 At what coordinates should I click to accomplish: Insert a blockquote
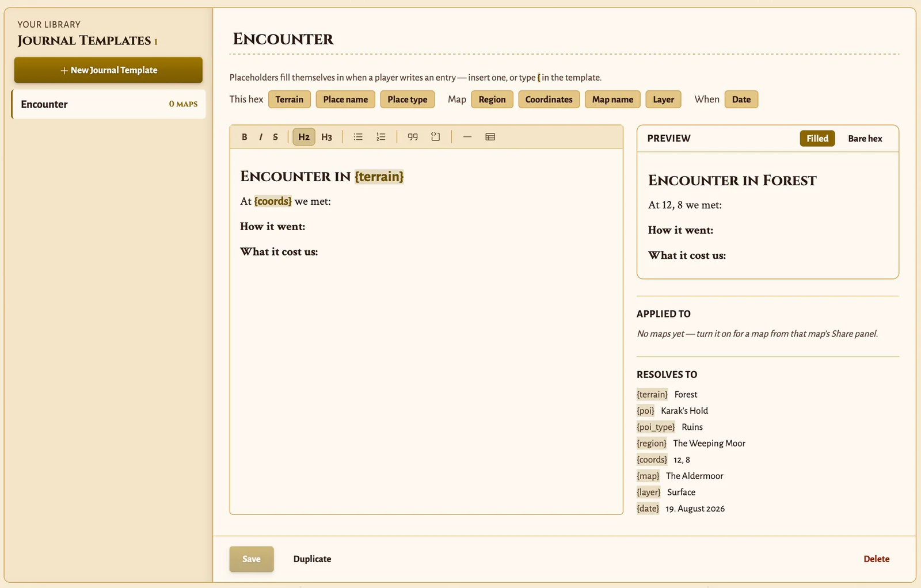point(413,137)
